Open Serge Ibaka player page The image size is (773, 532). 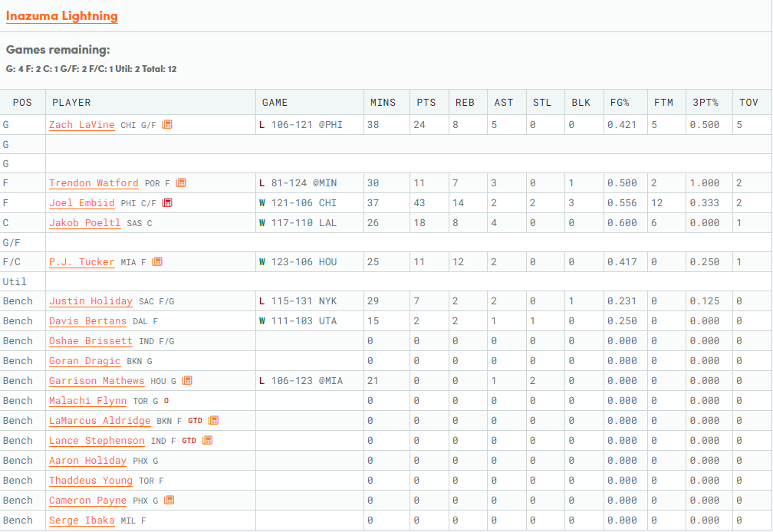point(82,521)
